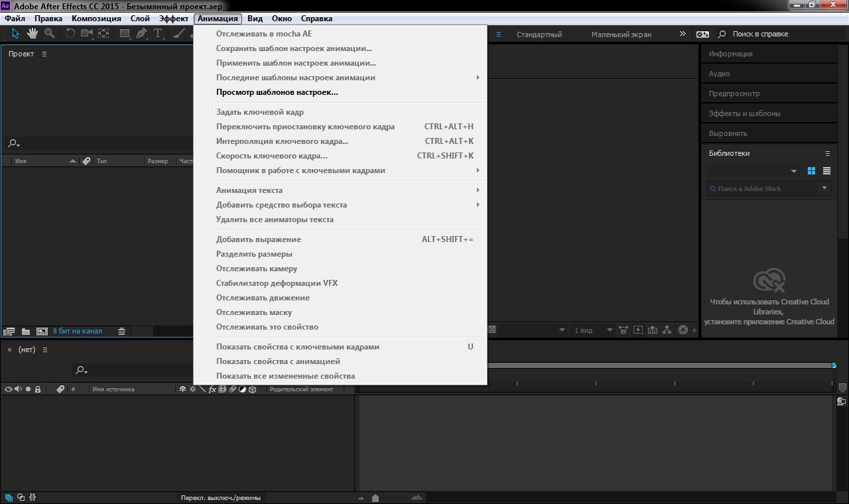Open the timeline panel menu next to (нет)
849x504 pixels.
click(x=45, y=349)
